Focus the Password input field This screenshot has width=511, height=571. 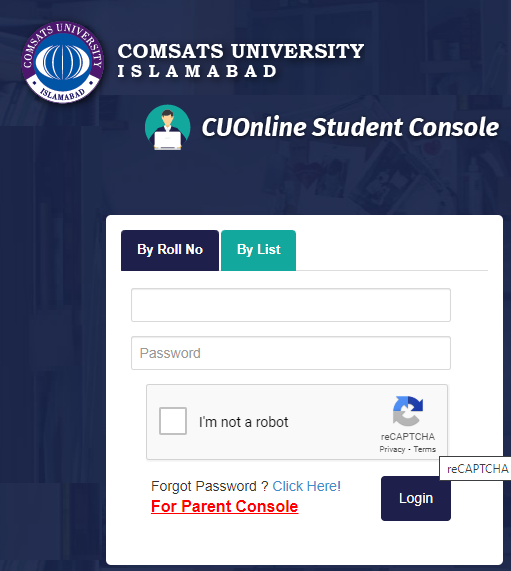pos(291,353)
